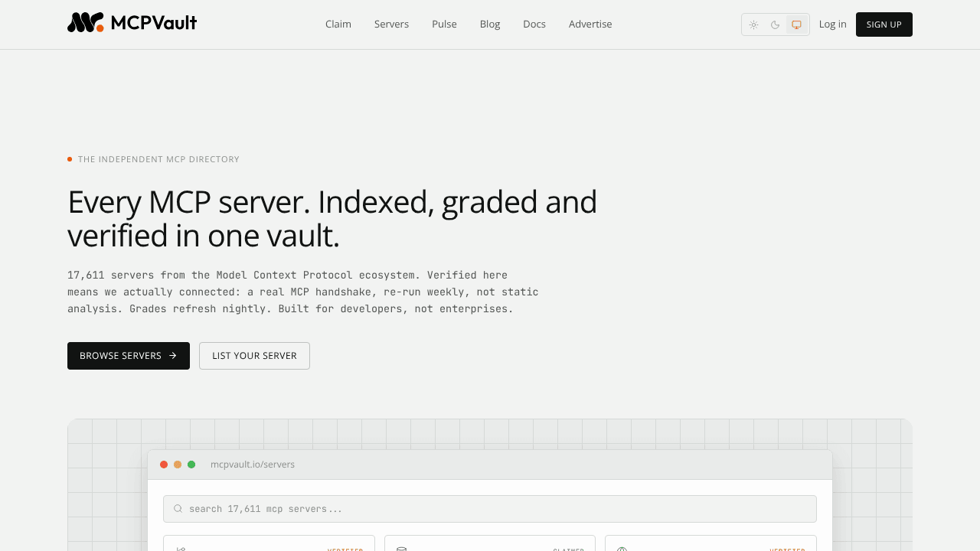980x551 pixels.
Task: Switch to light theme sun icon
Action: point(754,24)
